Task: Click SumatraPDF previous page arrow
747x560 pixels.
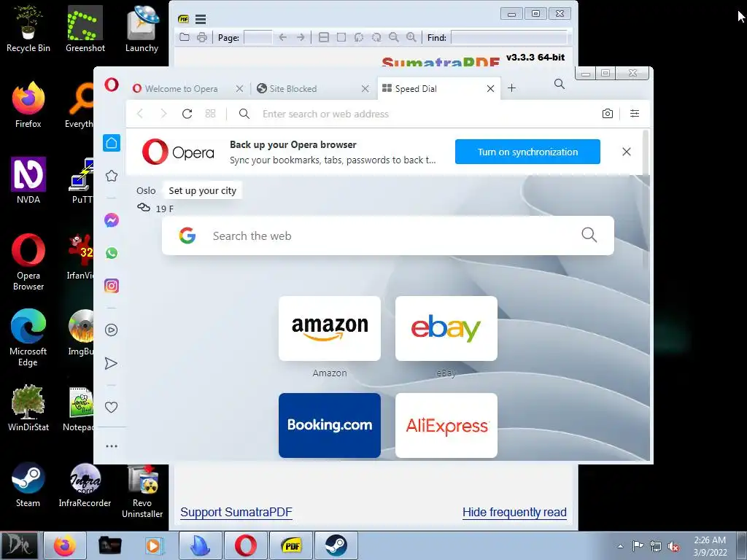Action: click(282, 37)
